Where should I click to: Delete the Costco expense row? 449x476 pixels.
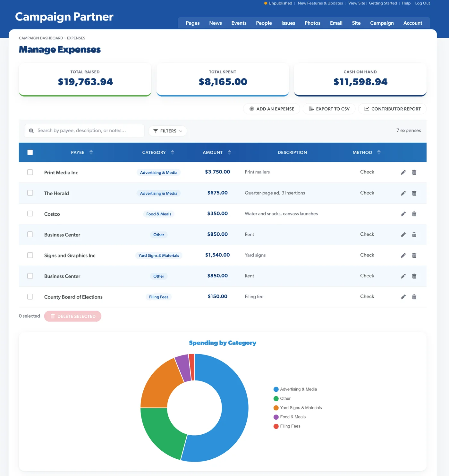coord(414,214)
